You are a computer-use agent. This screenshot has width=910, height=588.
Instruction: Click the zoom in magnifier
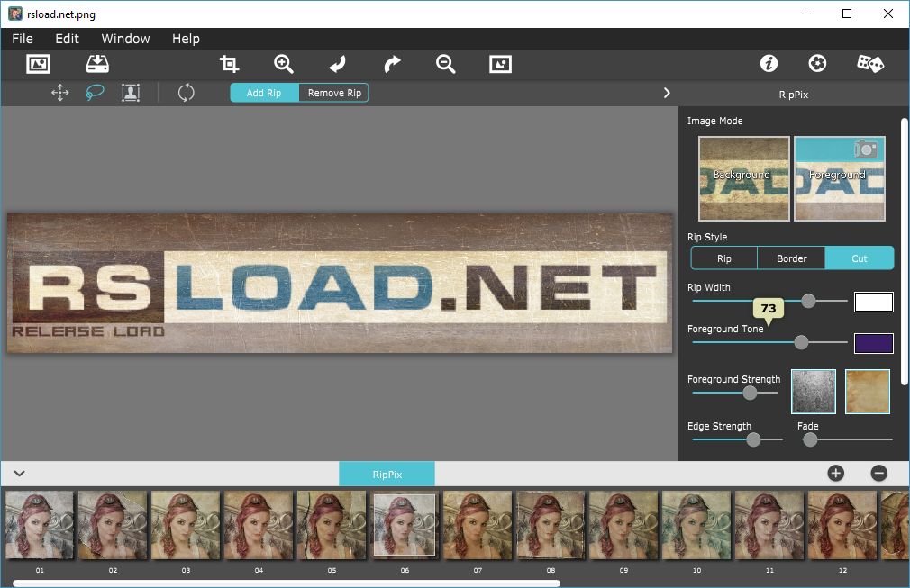[284, 64]
